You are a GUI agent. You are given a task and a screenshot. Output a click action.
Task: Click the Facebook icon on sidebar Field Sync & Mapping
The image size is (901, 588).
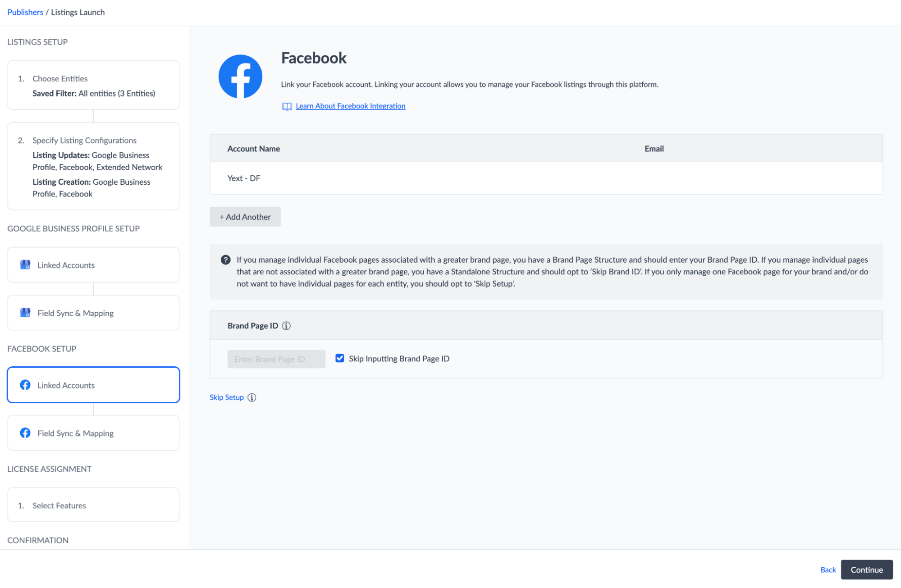25,433
